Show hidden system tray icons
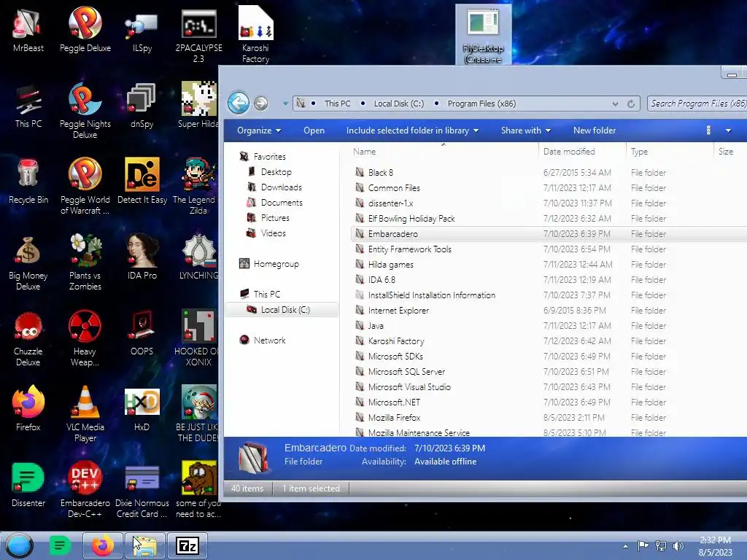747x560 pixels. 625,546
